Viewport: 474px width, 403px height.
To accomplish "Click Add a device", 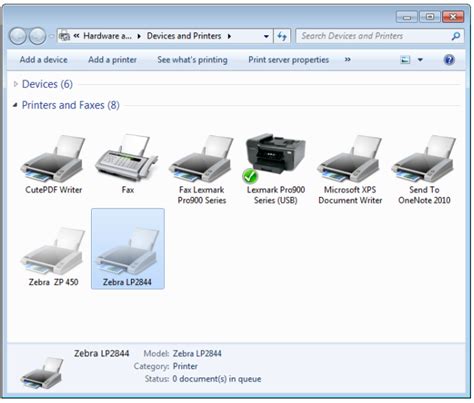I will tap(44, 60).
